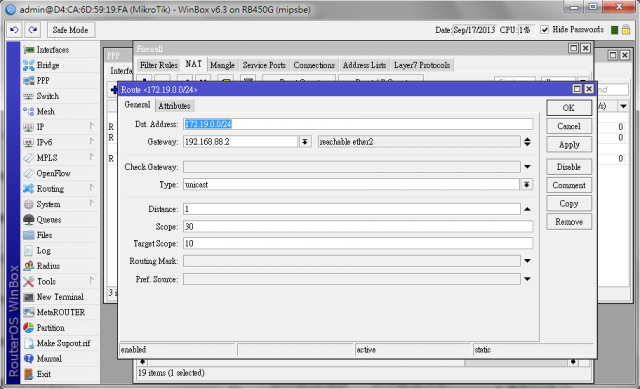Image resolution: width=640 pixels, height=389 pixels.
Task: Toggle the Safe Mode button
Action: [x=70, y=30]
